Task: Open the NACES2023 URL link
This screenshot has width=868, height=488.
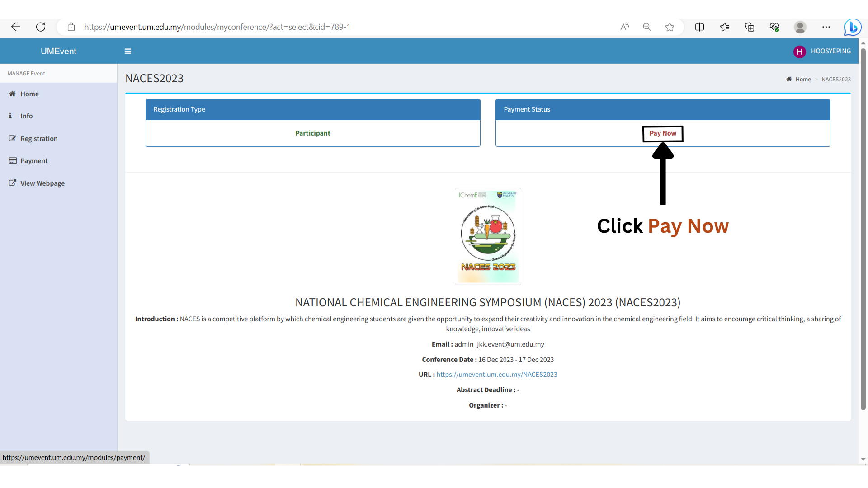Action: 496,375
